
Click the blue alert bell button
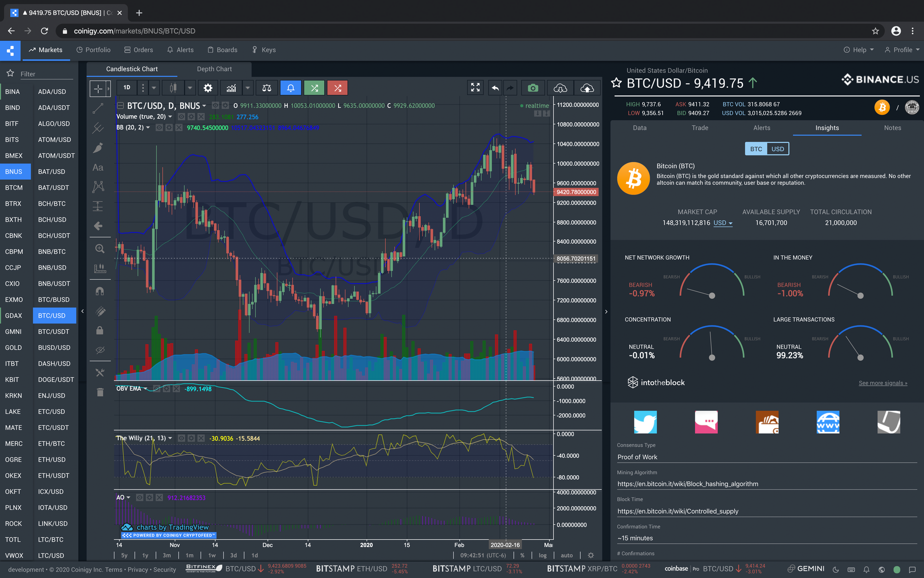tap(291, 88)
